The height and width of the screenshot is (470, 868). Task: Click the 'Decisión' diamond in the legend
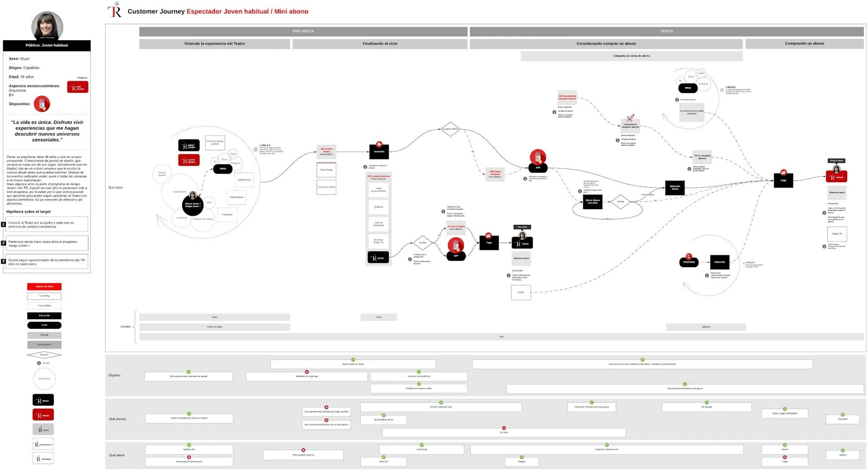point(44,355)
